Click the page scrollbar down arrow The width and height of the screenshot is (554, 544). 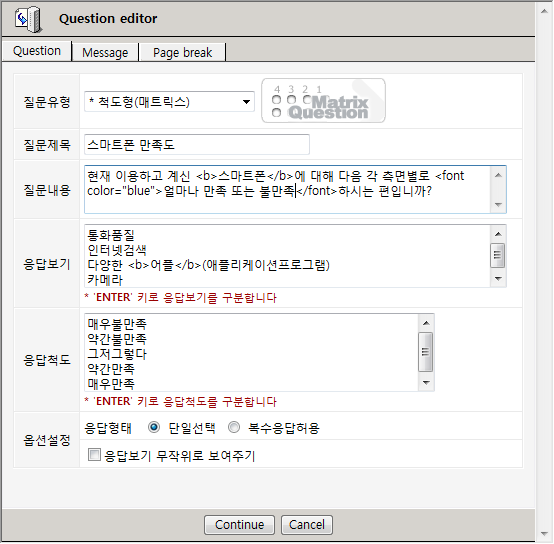(x=544, y=533)
